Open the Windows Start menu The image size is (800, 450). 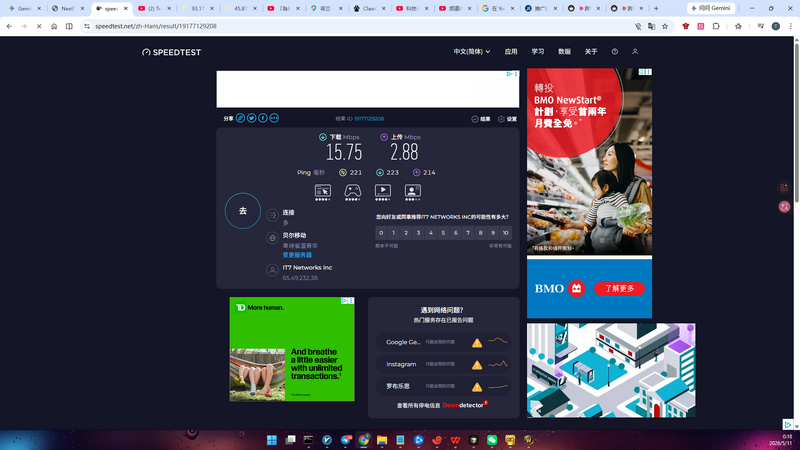(272, 440)
